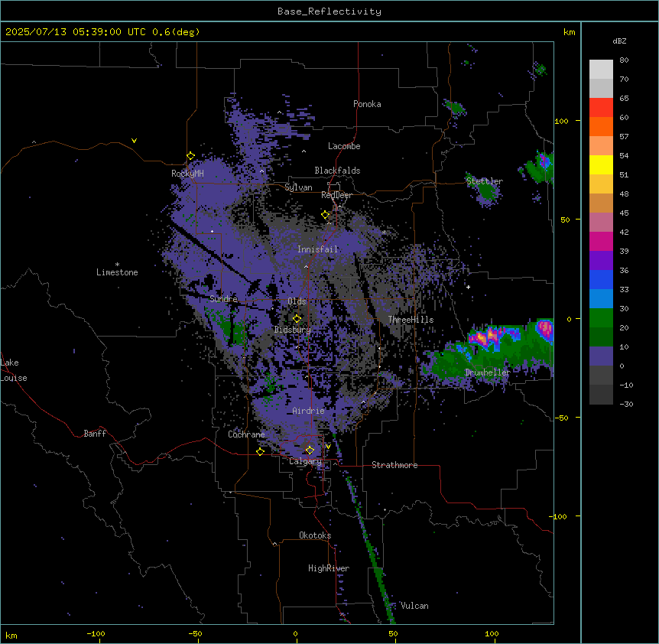Click the Lacombe city label
Viewport: 659px width, 644px height.
[344, 146]
